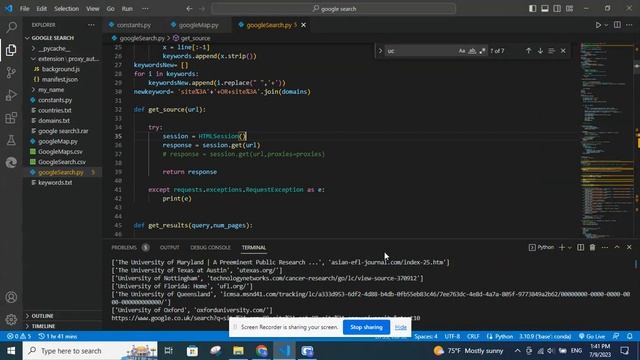Toggle Use Regular Expression in find widget
The image size is (640, 360).
pos(482,51)
